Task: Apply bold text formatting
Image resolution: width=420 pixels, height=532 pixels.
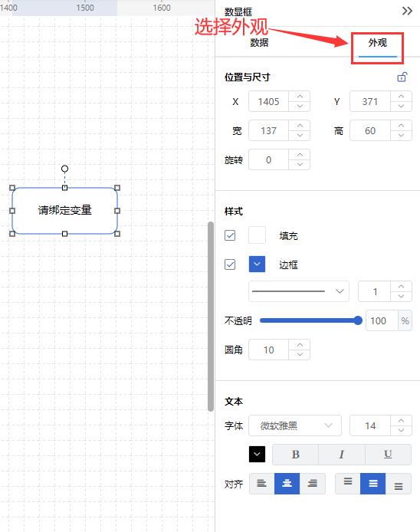Action: pyautogui.click(x=296, y=455)
